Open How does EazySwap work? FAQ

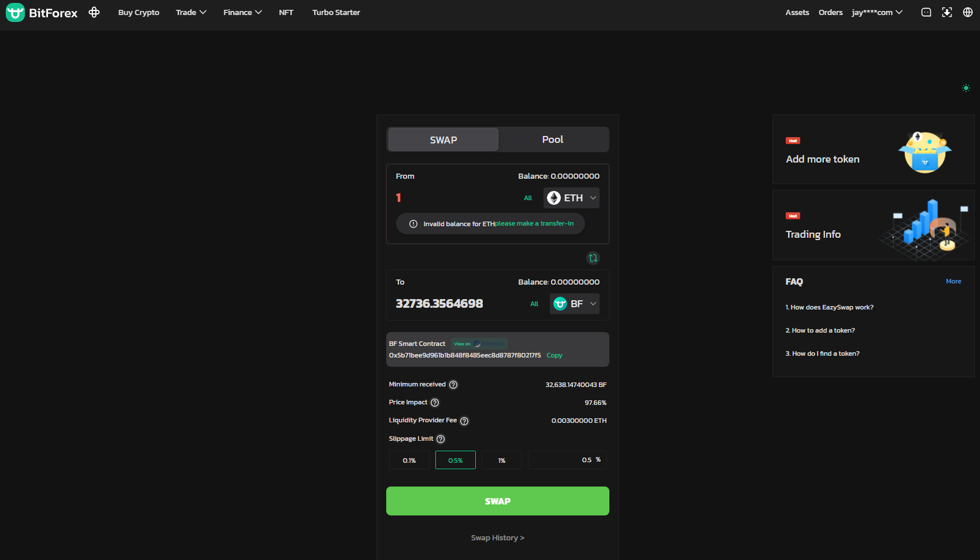point(829,307)
